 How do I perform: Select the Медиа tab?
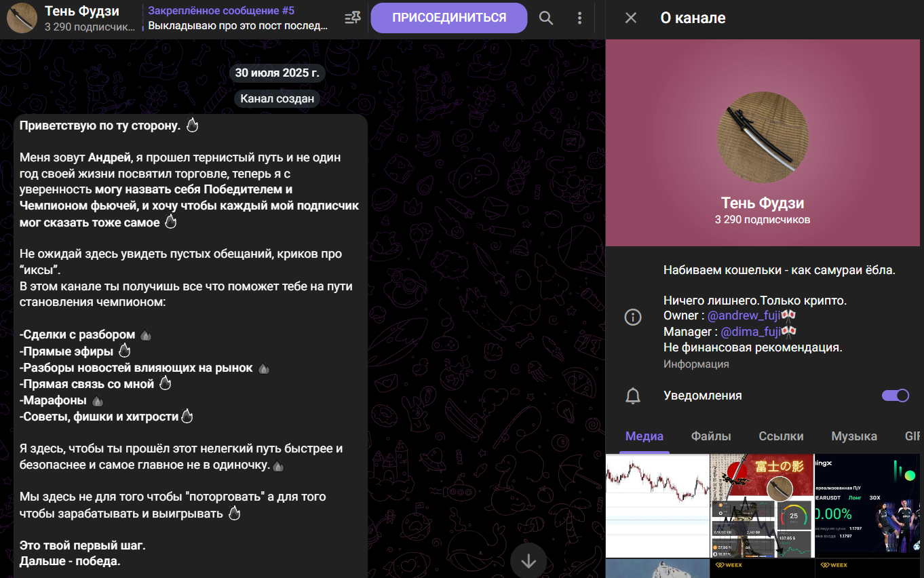644,436
